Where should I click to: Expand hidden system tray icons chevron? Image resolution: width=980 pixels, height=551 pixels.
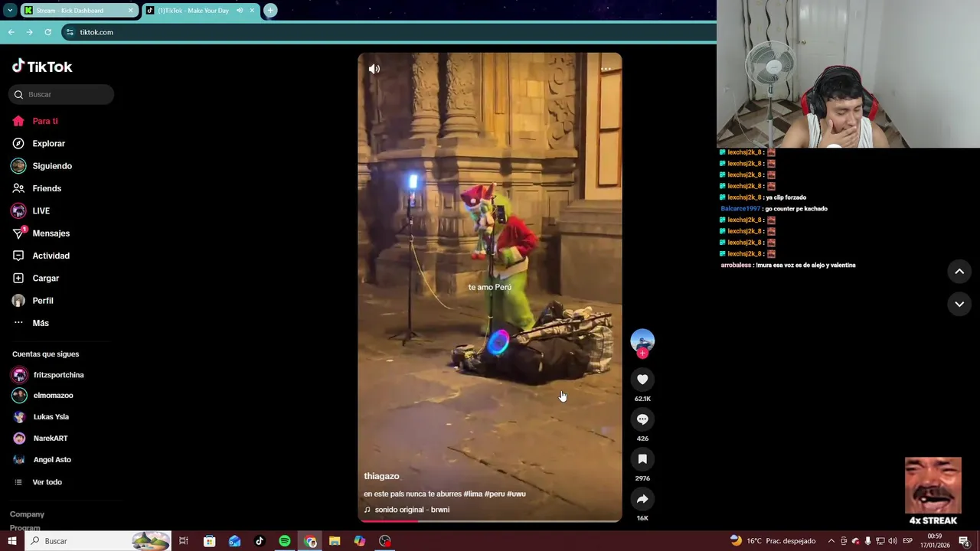[x=831, y=541]
